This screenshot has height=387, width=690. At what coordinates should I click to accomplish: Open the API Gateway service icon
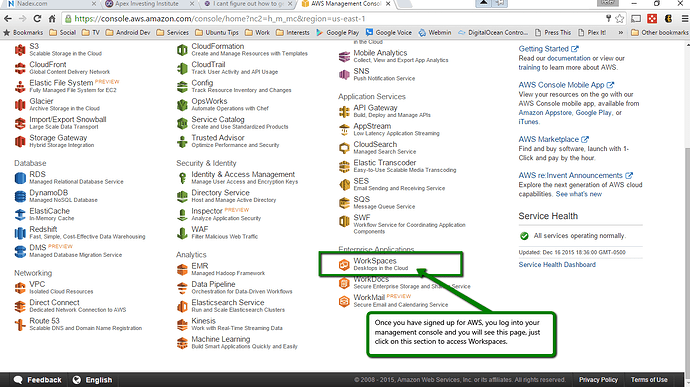click(x=344, y=111)
